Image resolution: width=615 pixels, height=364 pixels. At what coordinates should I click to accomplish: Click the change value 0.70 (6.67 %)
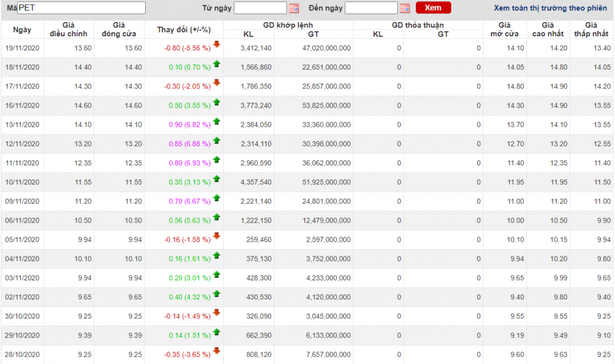pyautogui.click(x=190, y=201)
